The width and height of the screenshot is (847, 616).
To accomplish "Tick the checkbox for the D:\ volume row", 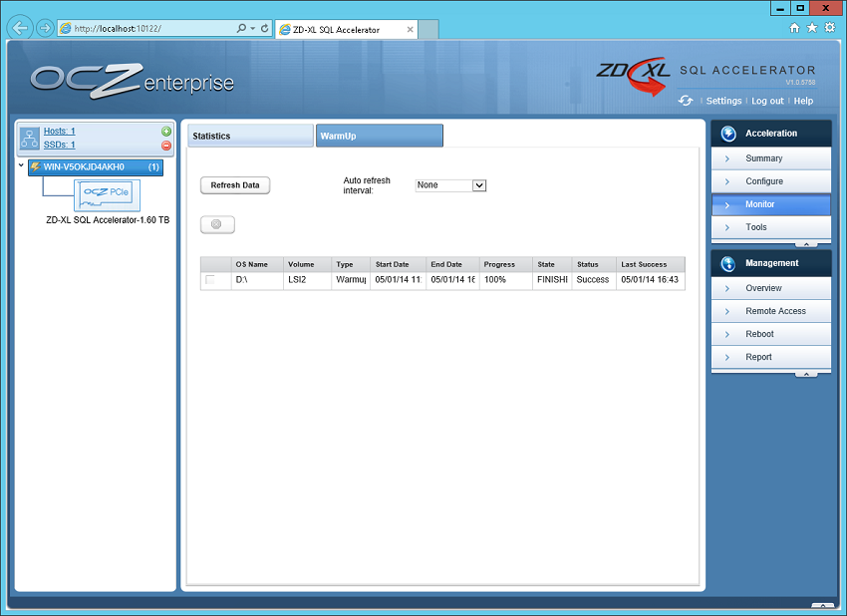I will (210, 279).
